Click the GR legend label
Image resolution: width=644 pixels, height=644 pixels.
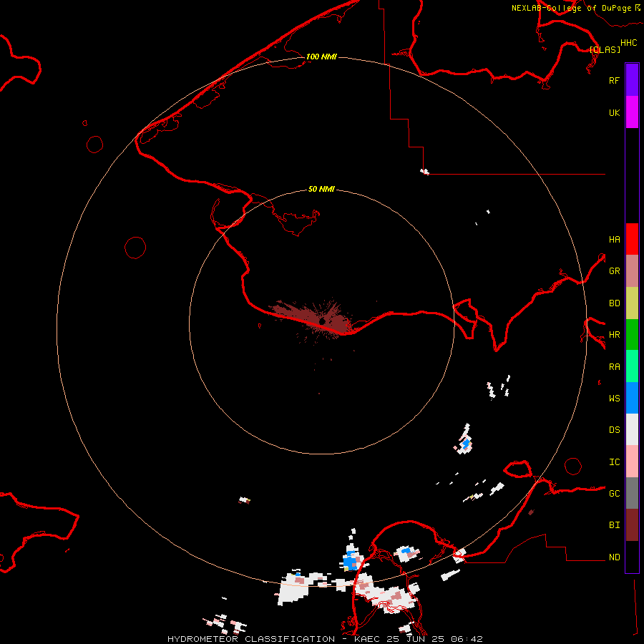(x=614, y=271)
